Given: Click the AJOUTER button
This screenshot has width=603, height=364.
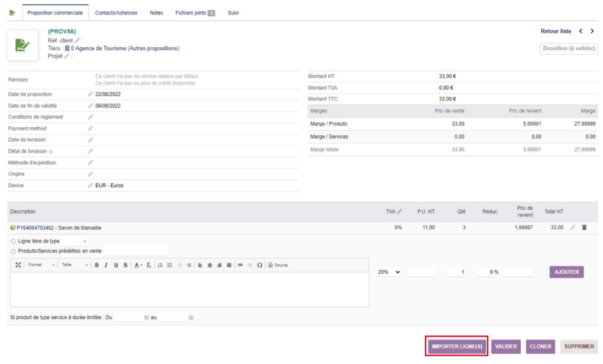Looking at the screenshot, I should 567,272.
